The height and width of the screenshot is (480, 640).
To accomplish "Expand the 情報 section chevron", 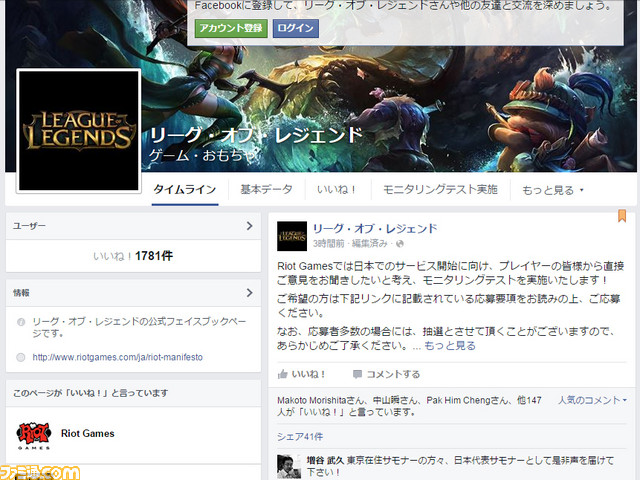I will (250, 293).
